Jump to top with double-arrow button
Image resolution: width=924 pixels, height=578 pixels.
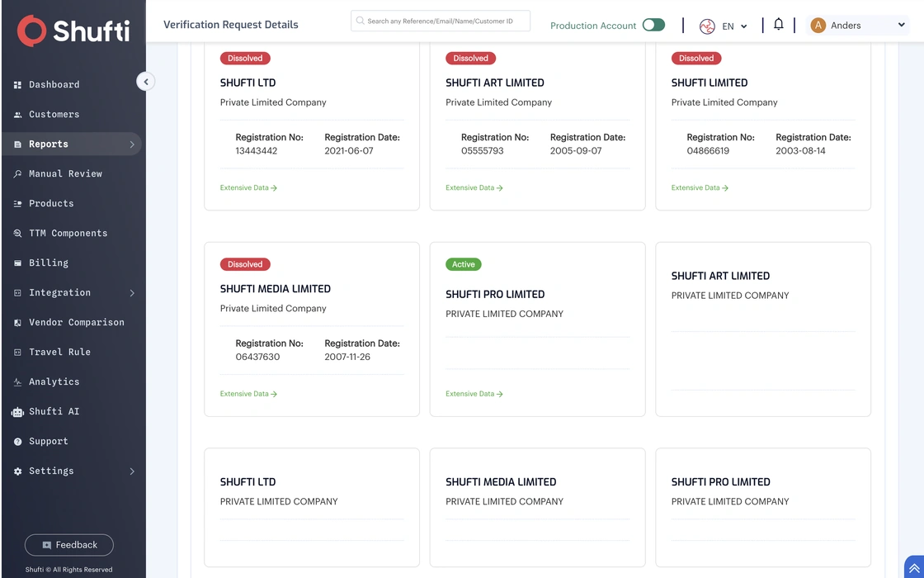tap(914, 568)
